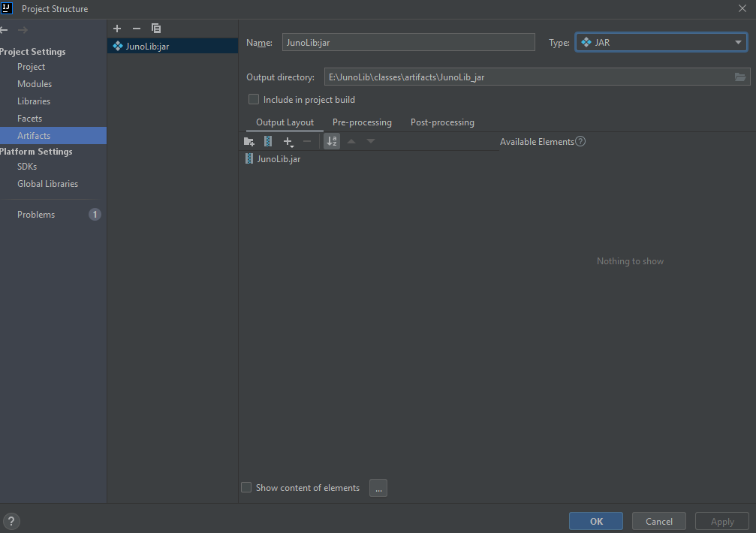Check Show content of elements

point(246,487)
